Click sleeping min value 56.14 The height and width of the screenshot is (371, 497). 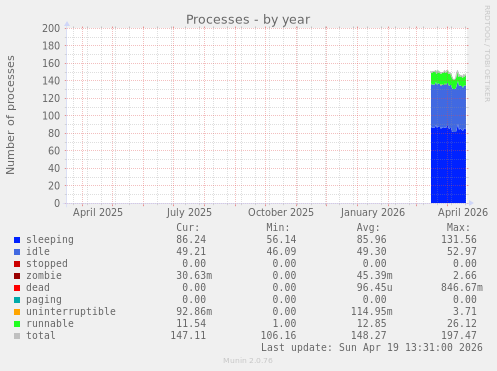click(x=281, y=240)
